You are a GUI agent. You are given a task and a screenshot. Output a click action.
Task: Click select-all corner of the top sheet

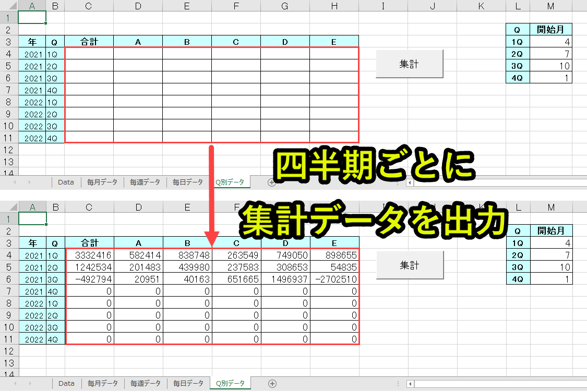click(x=9, y=6)
